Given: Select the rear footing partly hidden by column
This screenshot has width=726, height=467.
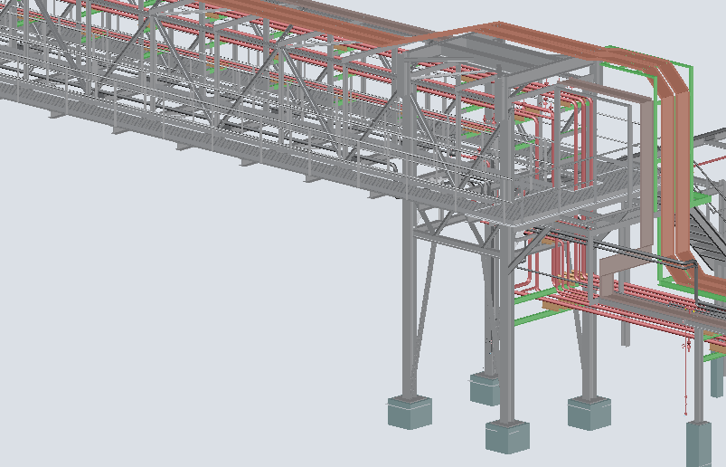Looking at the screenshot, I should coord(485,389).
